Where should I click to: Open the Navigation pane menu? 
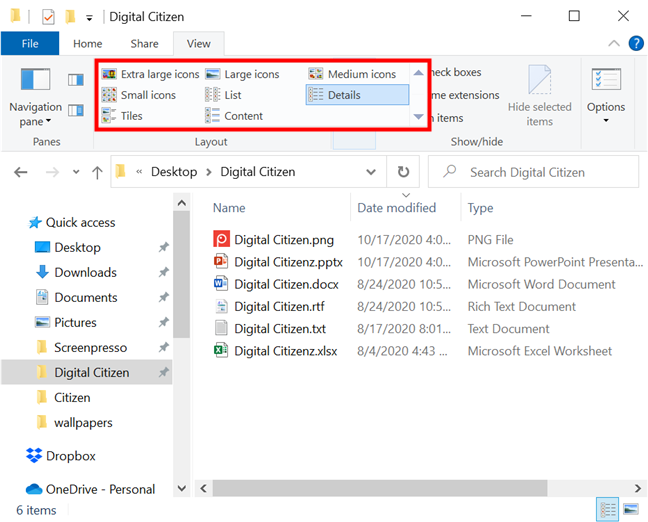[35, 98]
